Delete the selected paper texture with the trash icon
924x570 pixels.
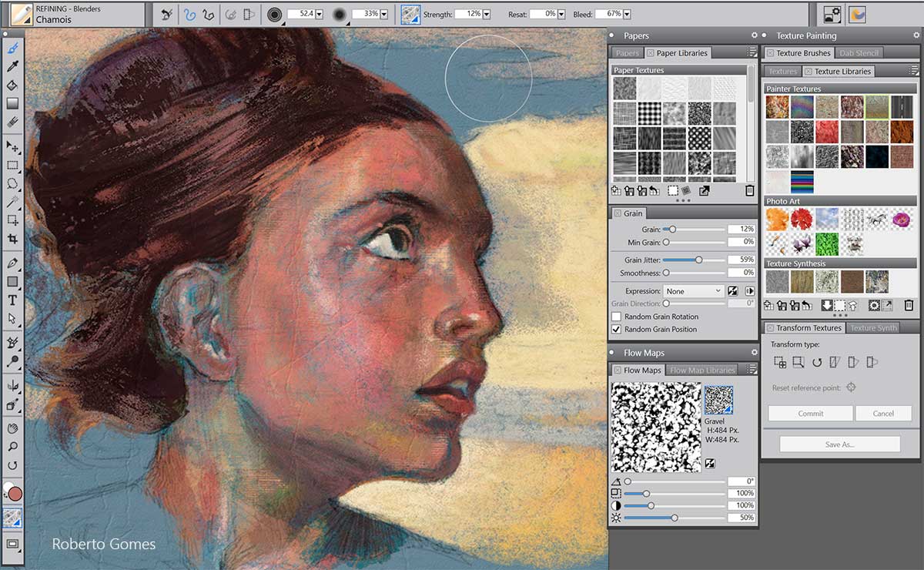point(750,191)
